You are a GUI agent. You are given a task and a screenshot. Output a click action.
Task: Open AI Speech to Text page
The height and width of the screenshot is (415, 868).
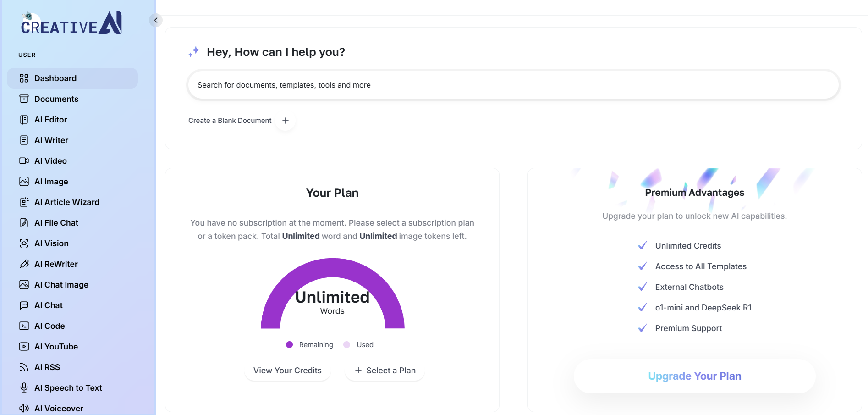pos(72,388)
